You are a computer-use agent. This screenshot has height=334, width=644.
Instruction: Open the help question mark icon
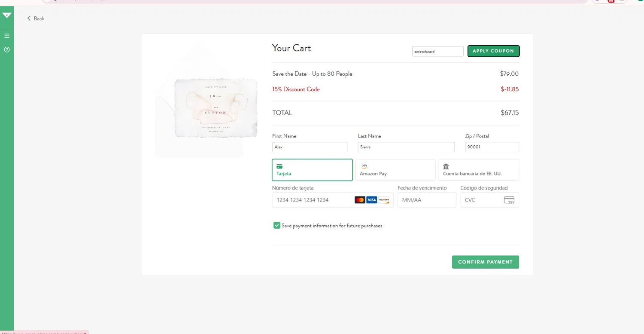coord(7,50)
